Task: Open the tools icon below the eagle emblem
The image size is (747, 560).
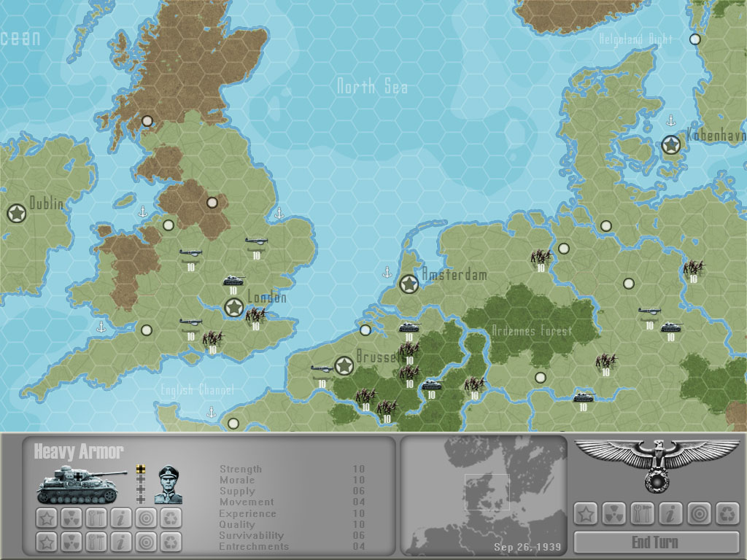Action: click(x=642, y=513)
